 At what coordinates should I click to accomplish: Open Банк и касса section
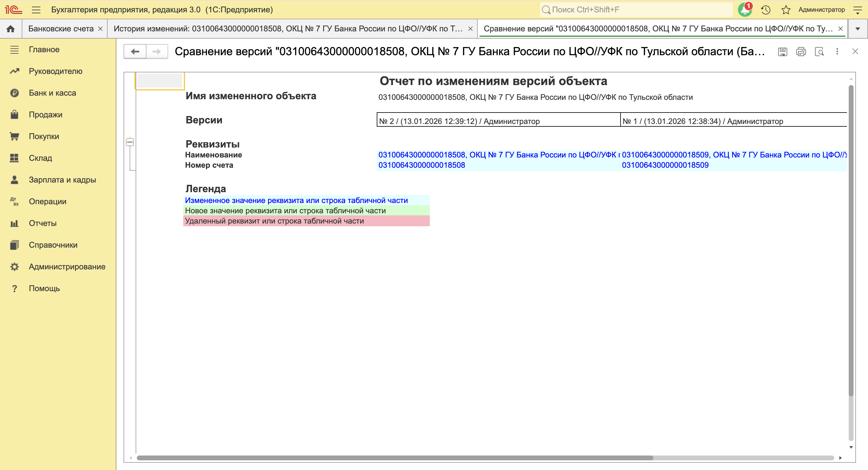(x=52, y=93)
